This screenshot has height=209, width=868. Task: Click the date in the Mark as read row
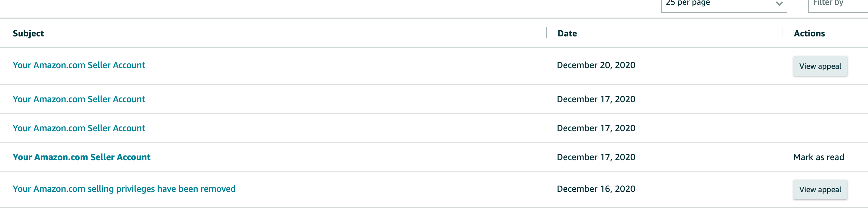click(596, 157)
